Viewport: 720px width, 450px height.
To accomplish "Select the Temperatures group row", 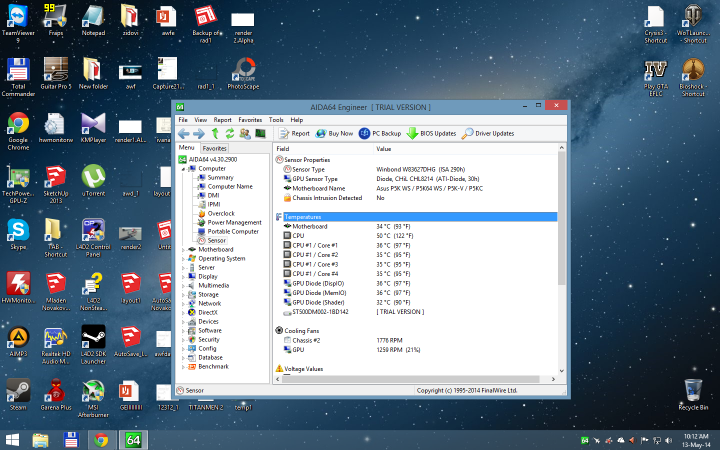I will click(416, 217).
